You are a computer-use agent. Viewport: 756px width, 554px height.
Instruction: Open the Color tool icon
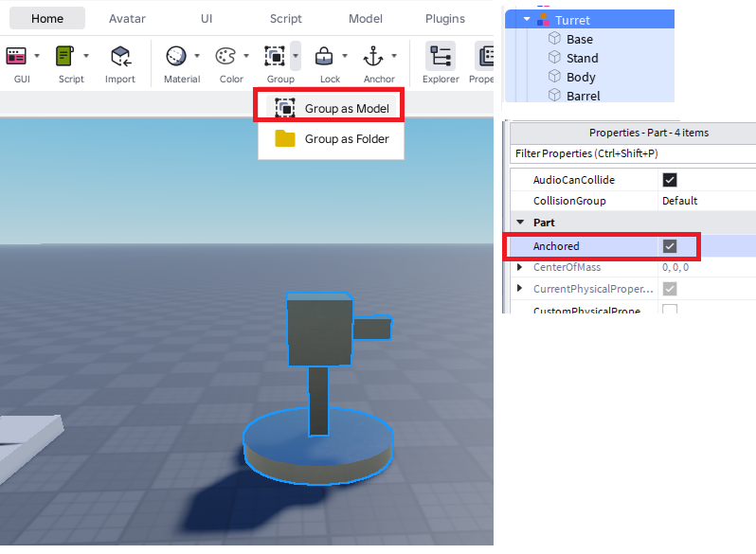click(x=226, y=56)
